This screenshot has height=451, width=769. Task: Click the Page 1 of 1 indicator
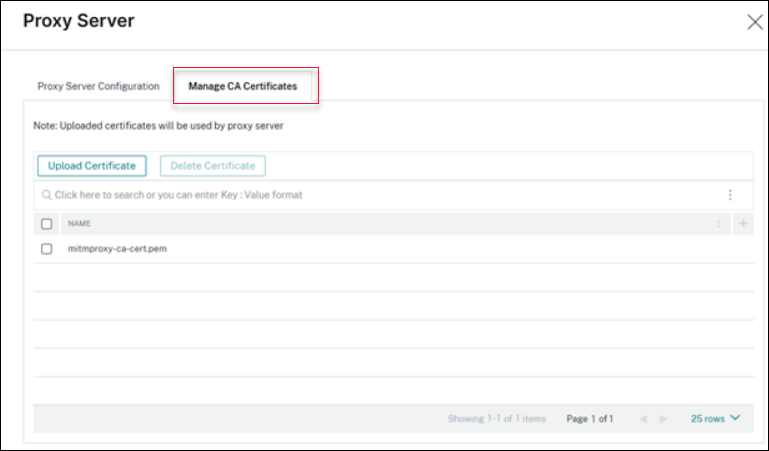590,419
